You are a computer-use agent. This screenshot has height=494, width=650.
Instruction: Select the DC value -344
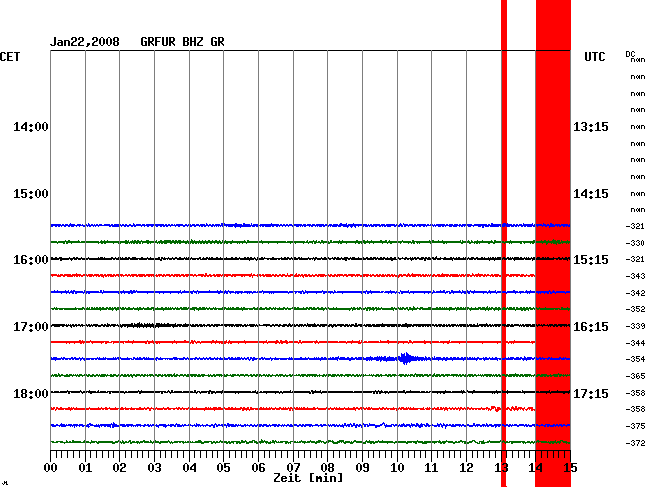[635, 343]
